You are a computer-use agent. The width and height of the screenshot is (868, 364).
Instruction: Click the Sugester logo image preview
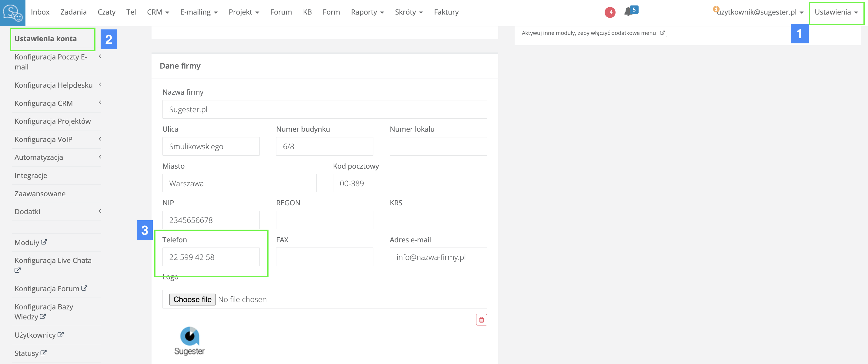coord(189,341)
